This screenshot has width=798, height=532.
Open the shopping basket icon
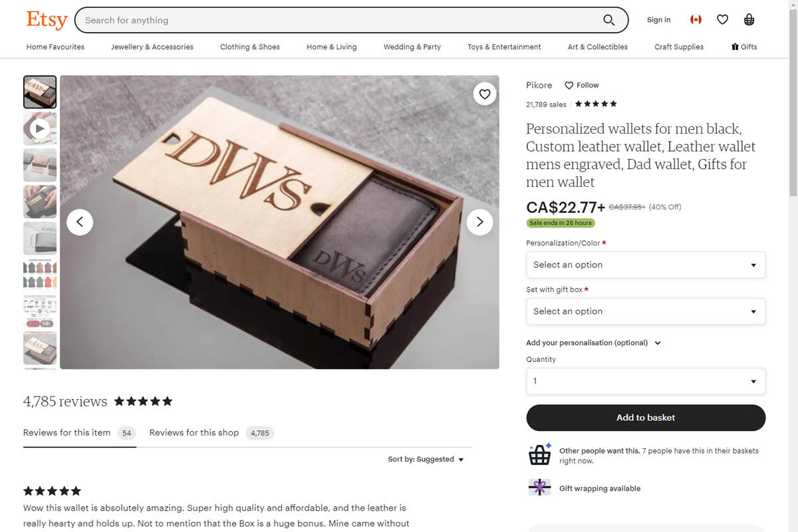pos(749,20)
